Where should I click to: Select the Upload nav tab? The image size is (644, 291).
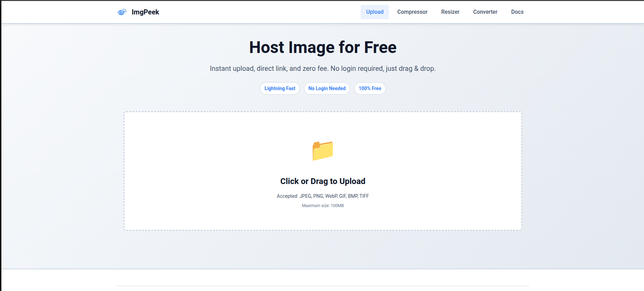(x=375, y=12)
